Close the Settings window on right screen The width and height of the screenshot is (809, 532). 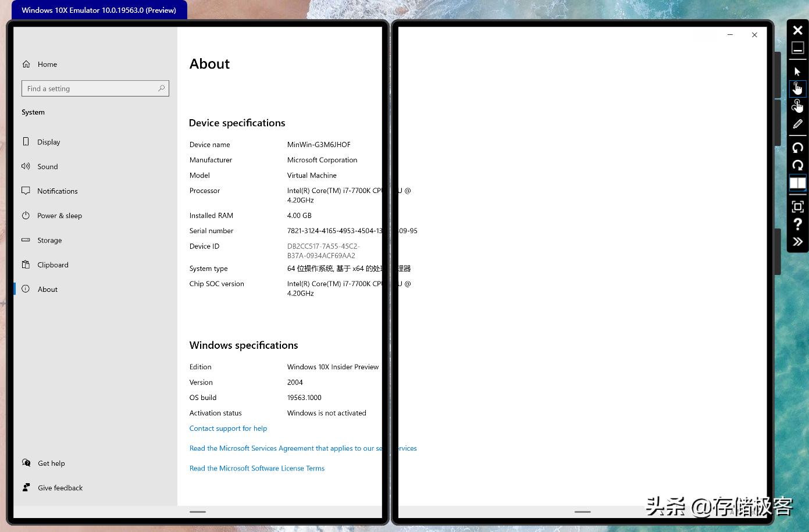pos(754,35)
